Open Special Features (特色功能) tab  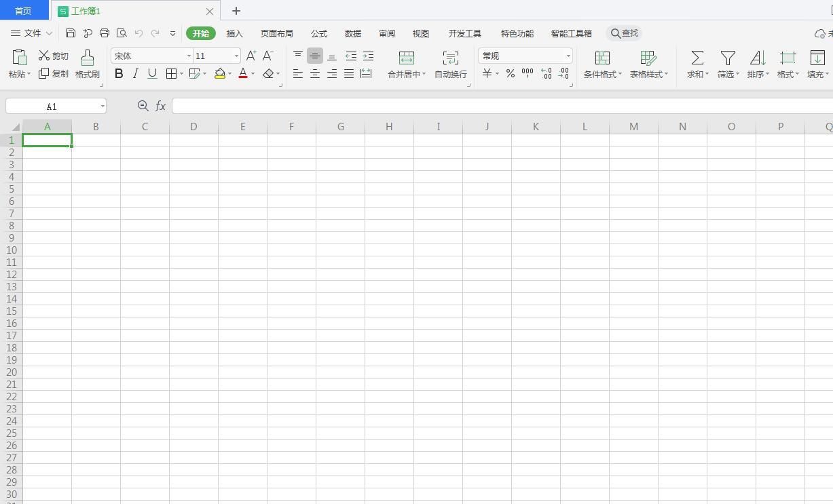517,33
